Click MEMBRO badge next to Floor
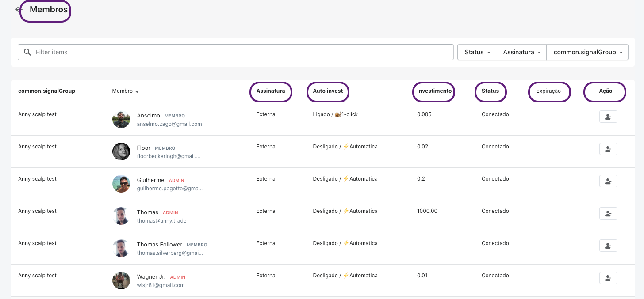The image size is (644, 299). tap(165, 148)
